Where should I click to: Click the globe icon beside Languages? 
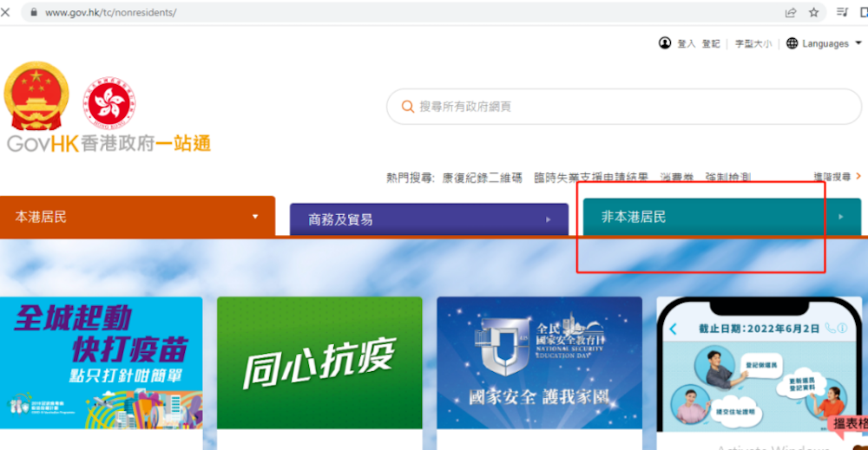tap(792, 43)
